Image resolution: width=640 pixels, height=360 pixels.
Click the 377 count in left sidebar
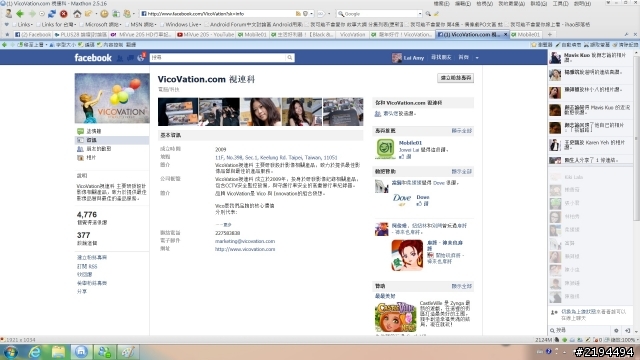click(83, 236)
